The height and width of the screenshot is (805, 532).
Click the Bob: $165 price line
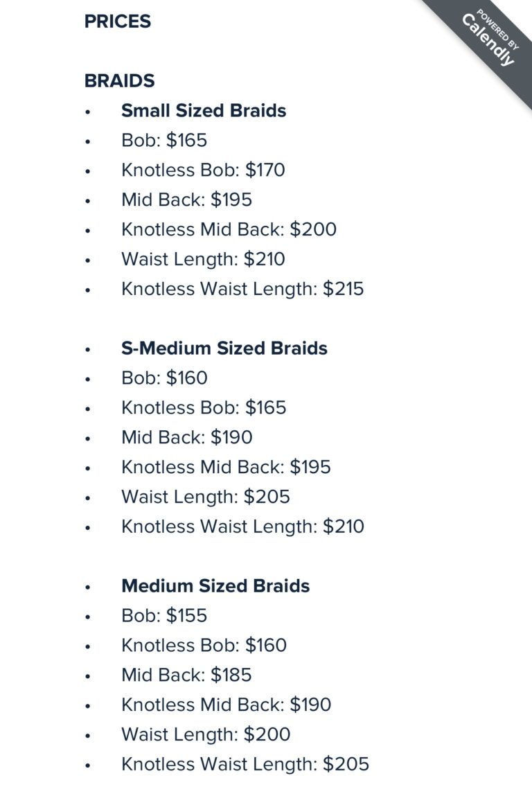164,141
